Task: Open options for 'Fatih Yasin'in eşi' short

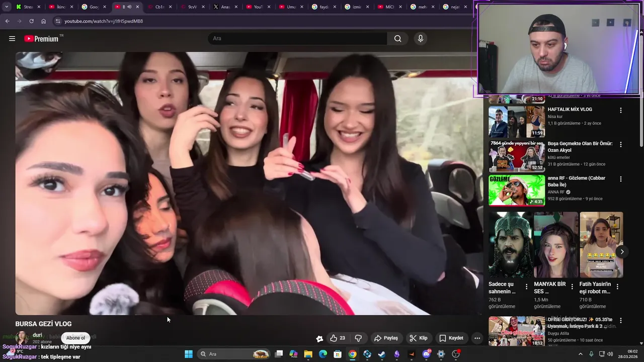Action: pyautogui.click(x=617, y=287)
